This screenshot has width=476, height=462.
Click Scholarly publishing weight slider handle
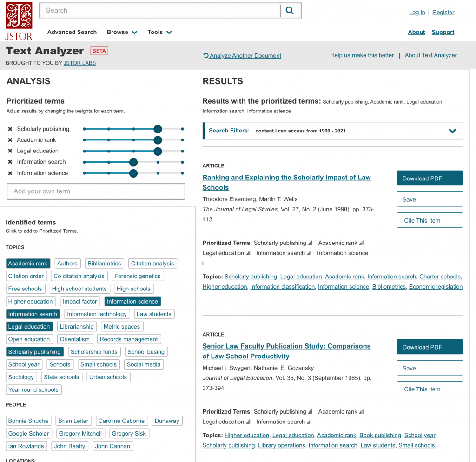158,129
